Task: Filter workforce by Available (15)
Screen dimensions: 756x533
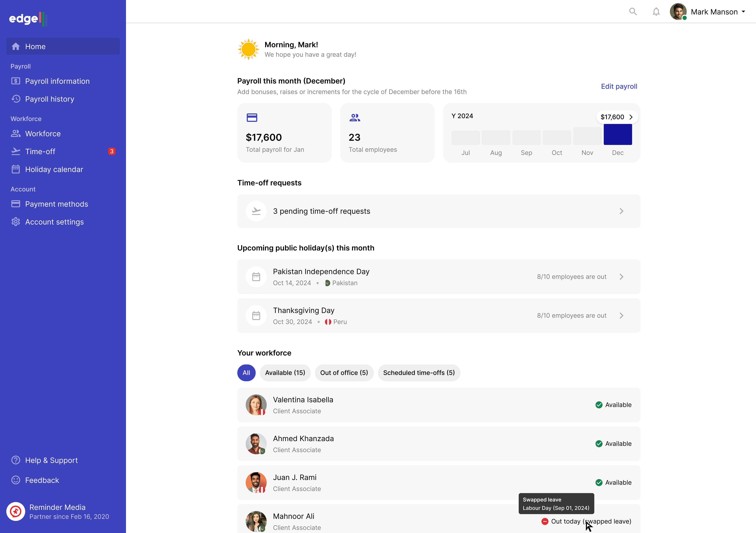Action: 285,372
